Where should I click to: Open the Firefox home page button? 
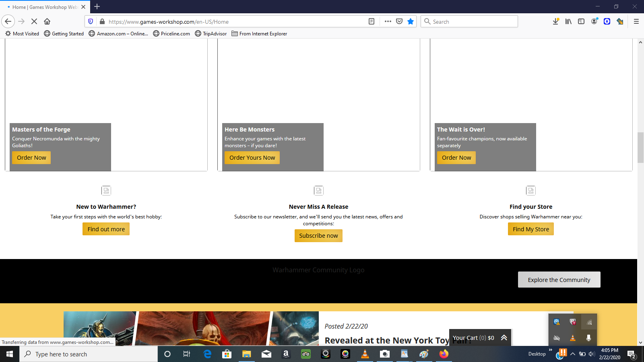pyautogui.click(x=47, y=21)
